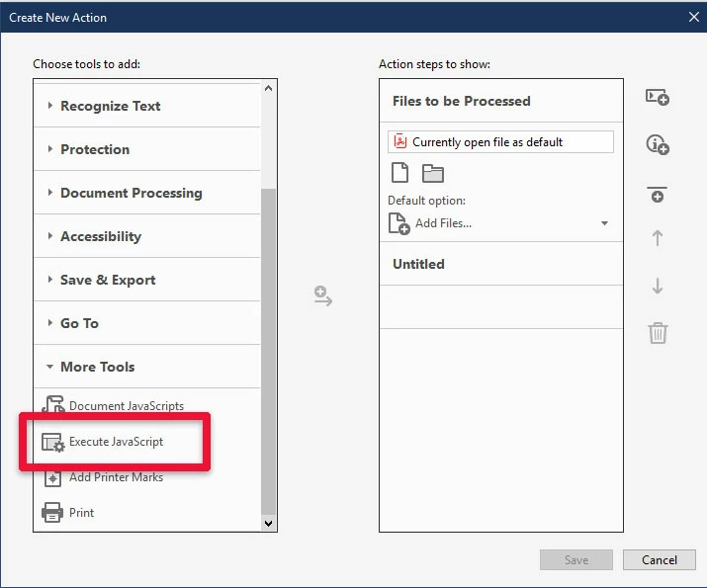Open the Add Files dropdown
Screen dimensions: 707x588
coord(499,223)
